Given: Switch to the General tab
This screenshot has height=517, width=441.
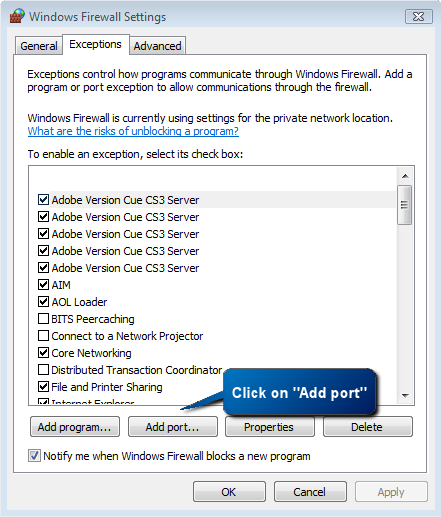Looking at the screenshot, I should (39, 46).
